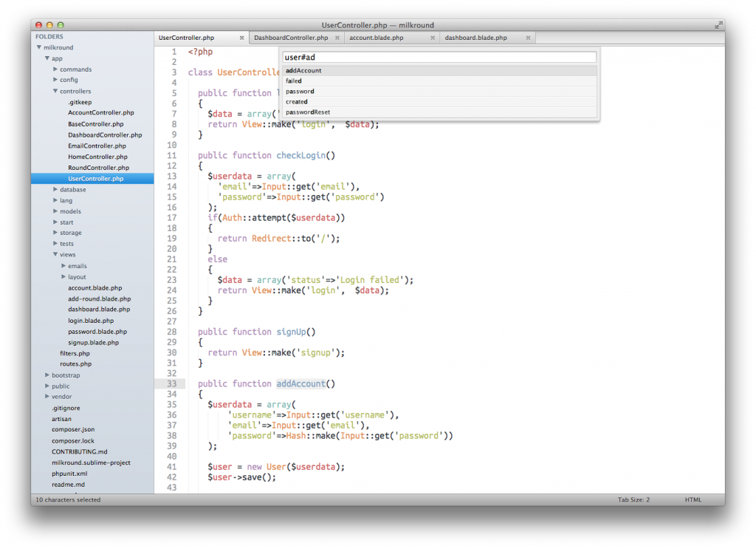Open the HTML syntax selector in status bar
The image size is (756, 549).
[x=693, y=499]
